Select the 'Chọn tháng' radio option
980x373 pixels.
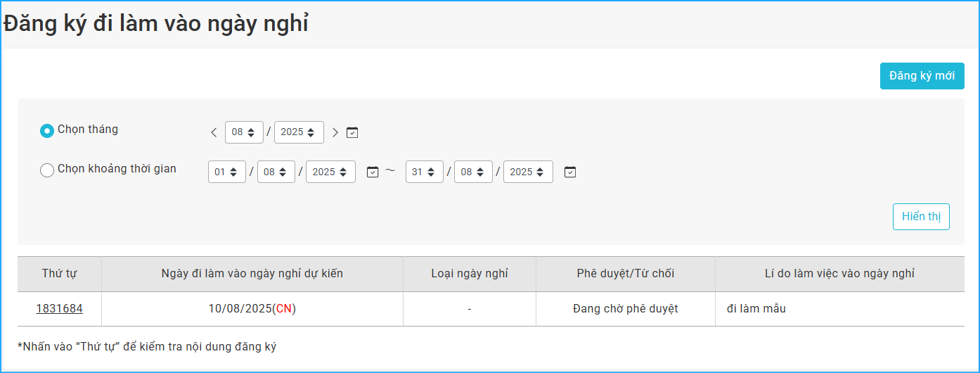pyautogui.click(x=47, y=130)
